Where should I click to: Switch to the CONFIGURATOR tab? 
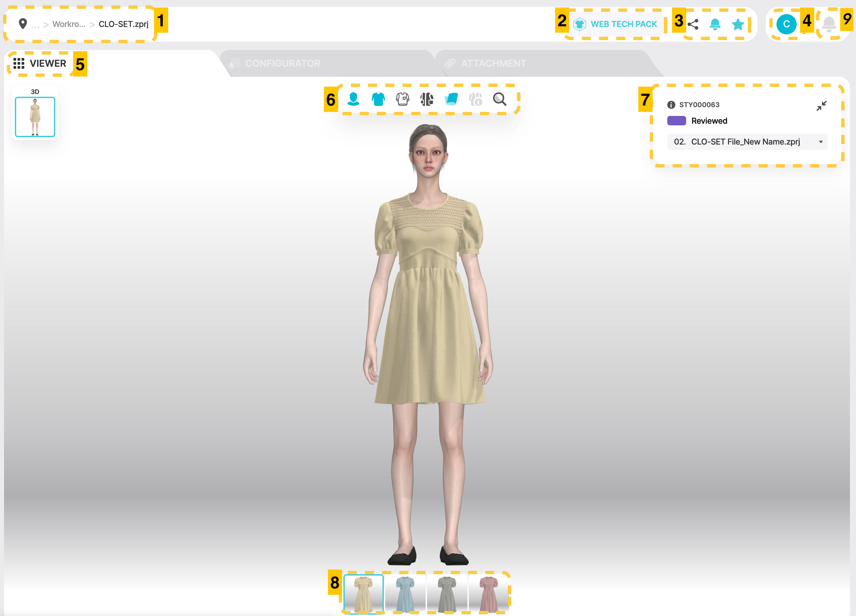pos(275,63)
